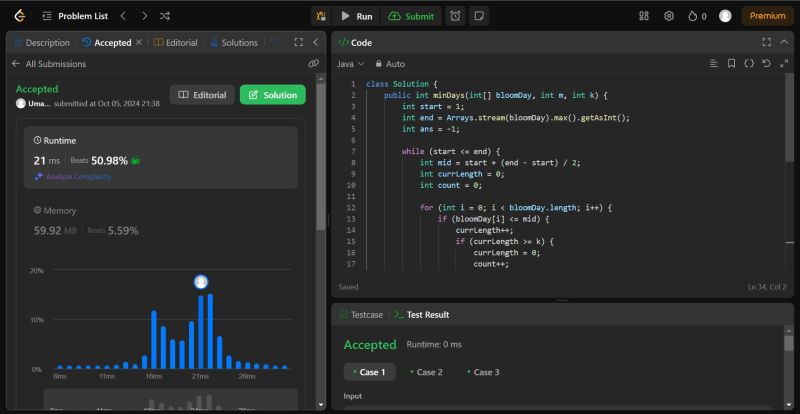Go to the previous problem arrow
The width and height of the screenshot is (800, 414).
click(x=123, y=16)
